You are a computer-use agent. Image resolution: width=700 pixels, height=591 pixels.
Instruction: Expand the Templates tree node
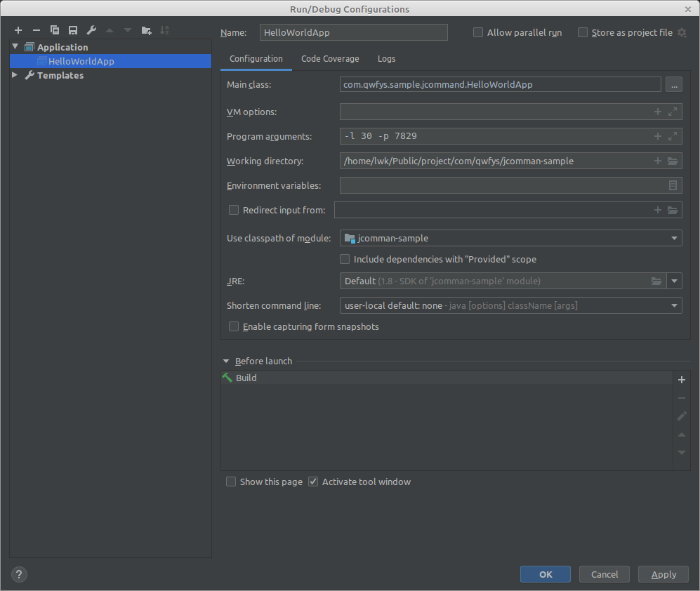tap(15, 75)
